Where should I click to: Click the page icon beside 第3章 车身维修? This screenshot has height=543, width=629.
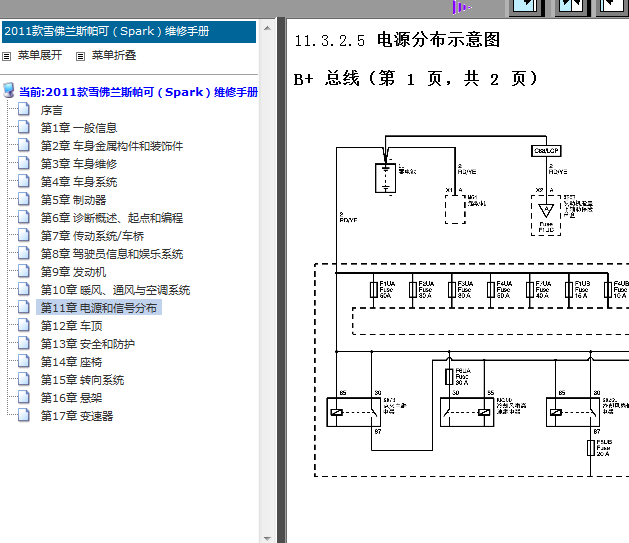(24, 163)
